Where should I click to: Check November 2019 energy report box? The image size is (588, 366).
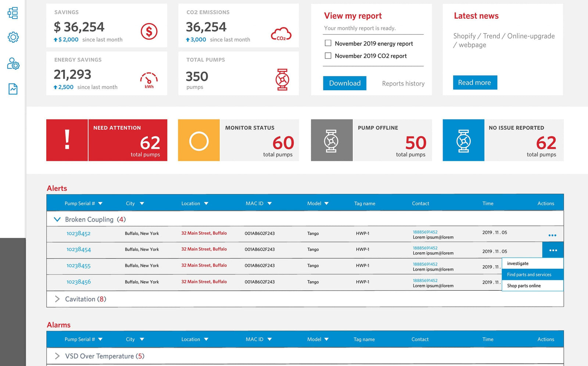328,43
